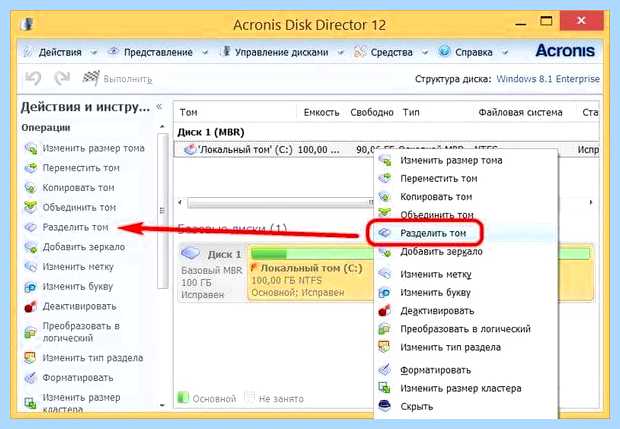The width and height of the screenshot is (620, 429).
Task: Select Преобразовать в логический in context menu
Action: pyautogui.click(x=466, y=329)
